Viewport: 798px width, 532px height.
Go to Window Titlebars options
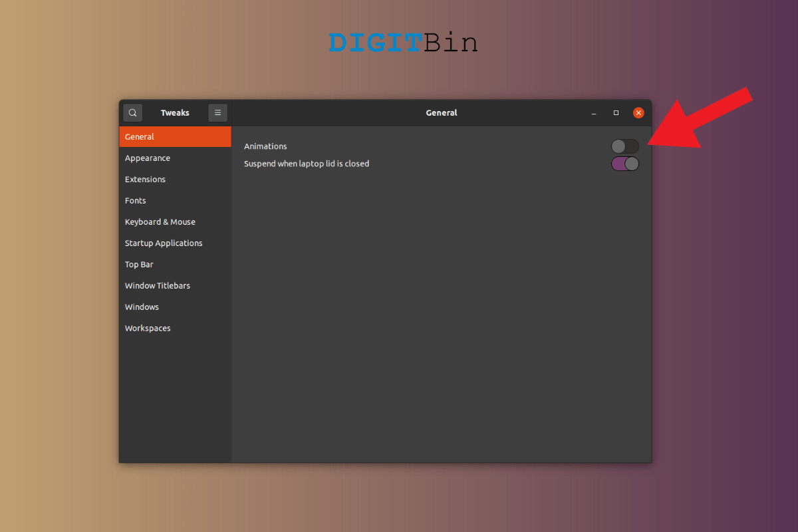[x=157, y=285]
